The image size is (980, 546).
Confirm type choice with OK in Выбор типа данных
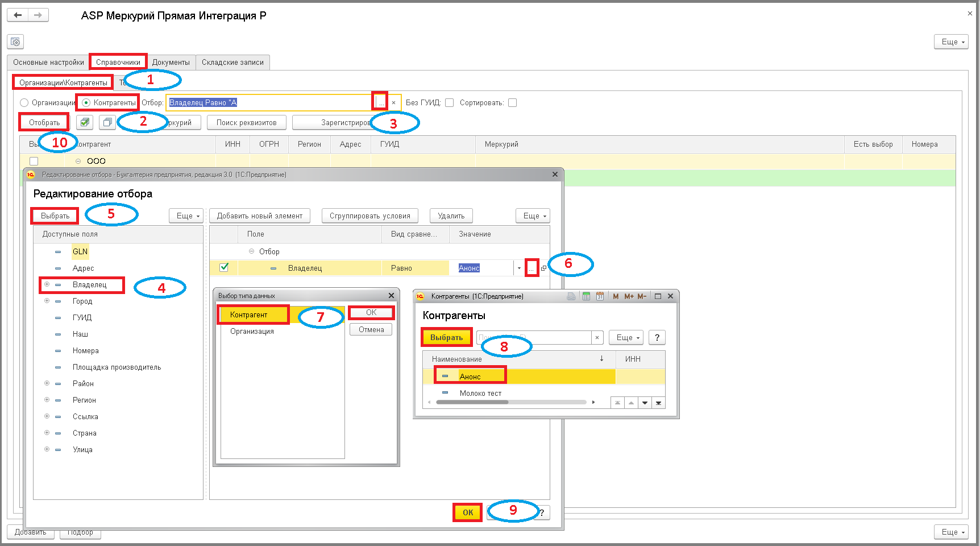pos(371,312)
